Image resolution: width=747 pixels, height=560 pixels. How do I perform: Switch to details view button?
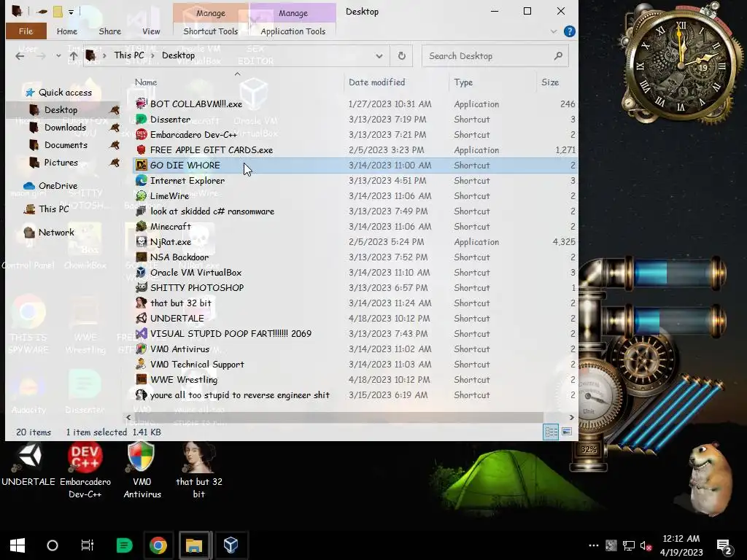coord(551,432)
